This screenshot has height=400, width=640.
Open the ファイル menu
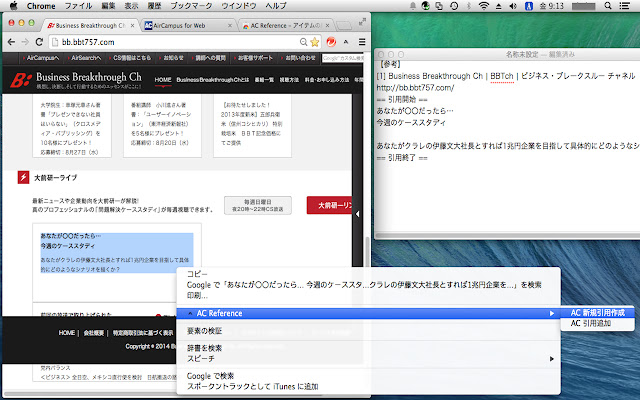coord(78,6)
